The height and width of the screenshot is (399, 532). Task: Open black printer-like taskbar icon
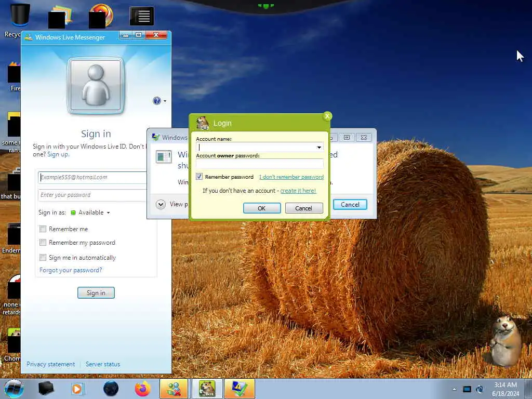coord(46,389)
